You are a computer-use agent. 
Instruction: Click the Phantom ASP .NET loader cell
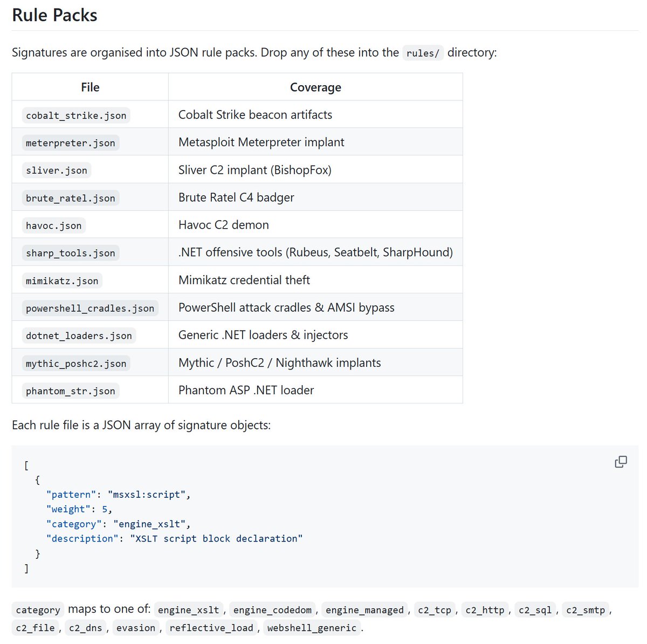[315, 389]
